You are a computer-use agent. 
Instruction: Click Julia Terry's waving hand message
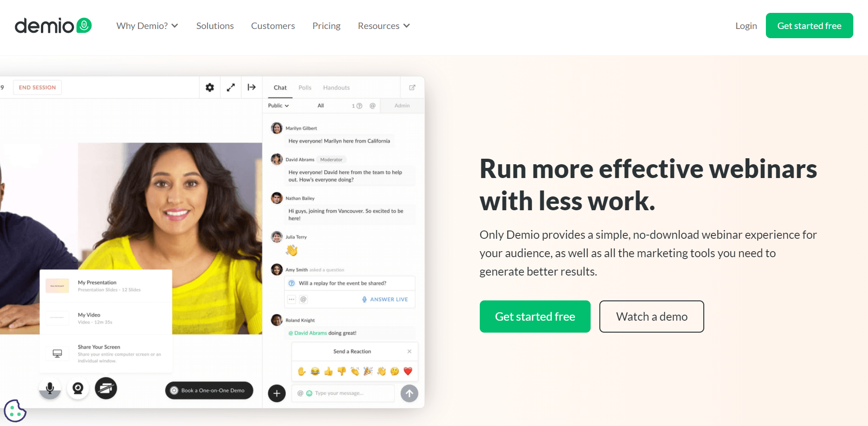(x=292, y=250)
